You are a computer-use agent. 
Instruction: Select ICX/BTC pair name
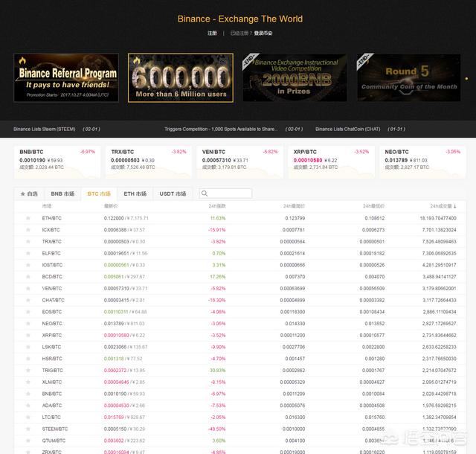[x=51, y=230]
